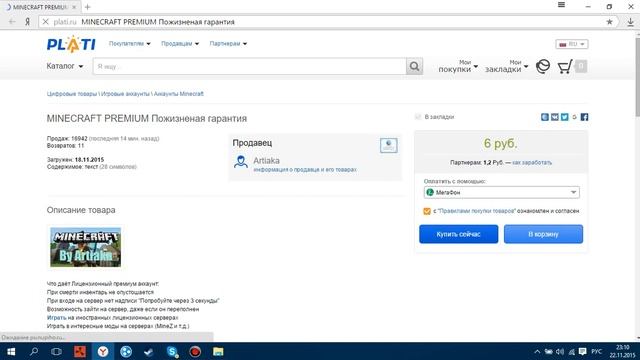This screenshot has width=640, height=360.
Task: Click the Yandex home button in toolbar
Action: click(x=27, y=22)
